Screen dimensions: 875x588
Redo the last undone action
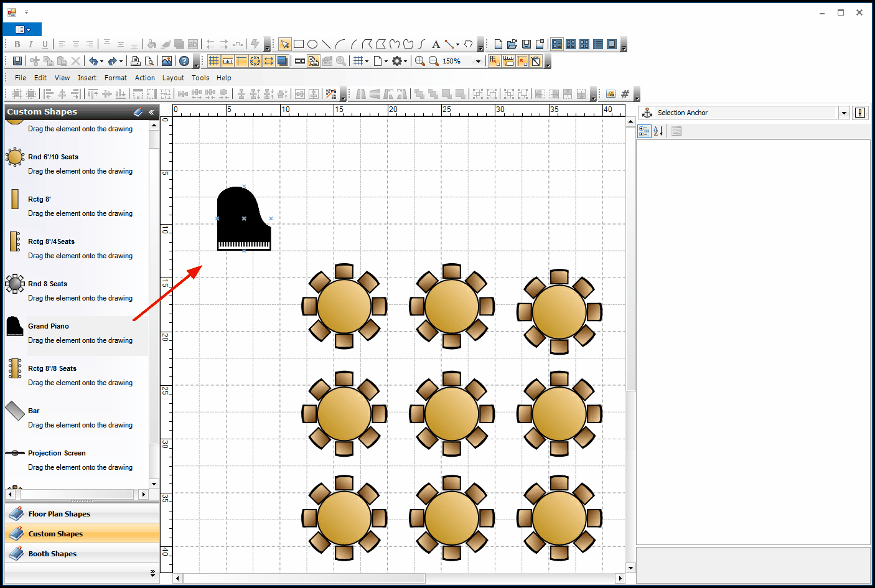coord(112,61)
